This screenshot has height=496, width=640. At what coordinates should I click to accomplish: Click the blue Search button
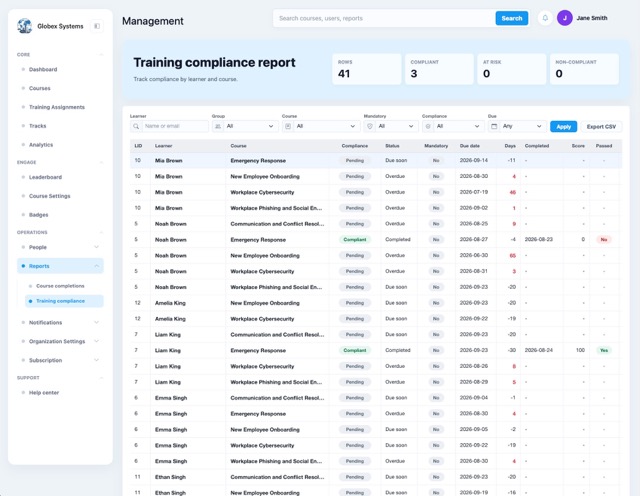pos(511,18)
